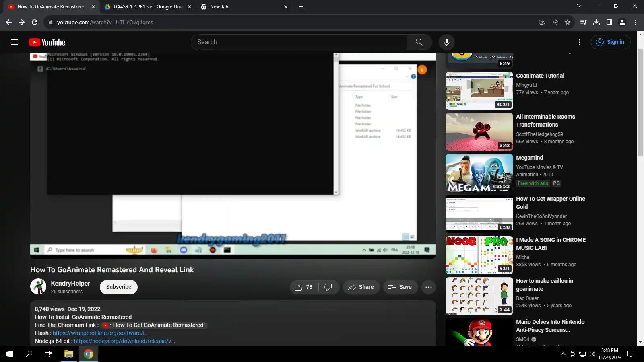Subscribe to KendryHelper channel

(119, 287)
